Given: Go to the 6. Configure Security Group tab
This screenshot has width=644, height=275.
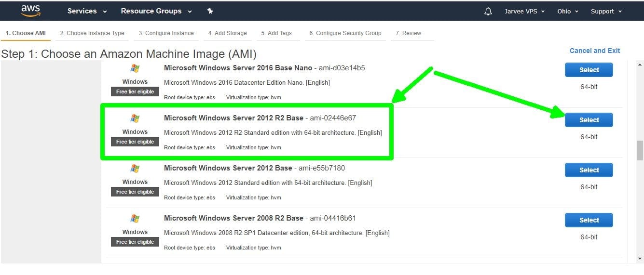Looking at the screenshot, I should pyautogui.click(x=345, y=33).
